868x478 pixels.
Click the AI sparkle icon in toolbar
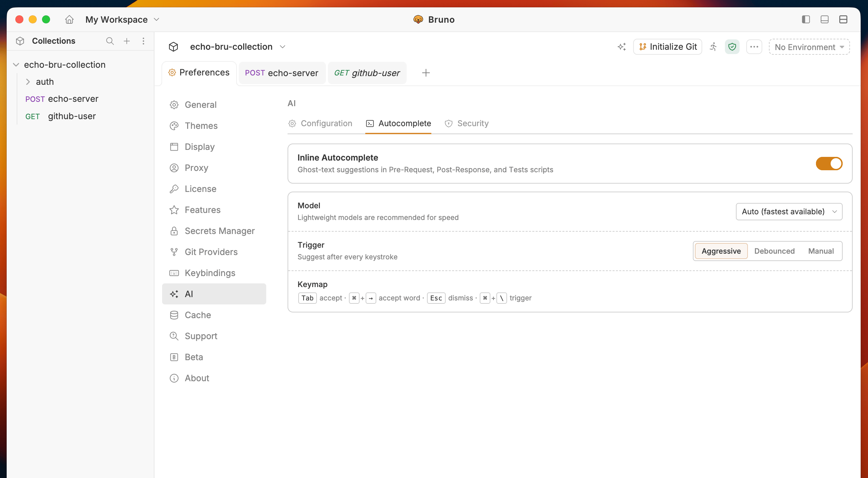[x=622, y=47]
